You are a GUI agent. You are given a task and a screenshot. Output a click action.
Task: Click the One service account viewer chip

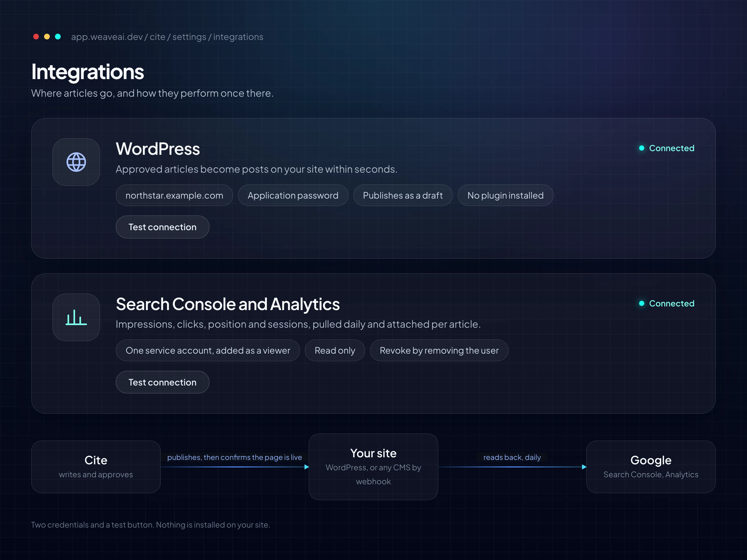click(208, 350)
